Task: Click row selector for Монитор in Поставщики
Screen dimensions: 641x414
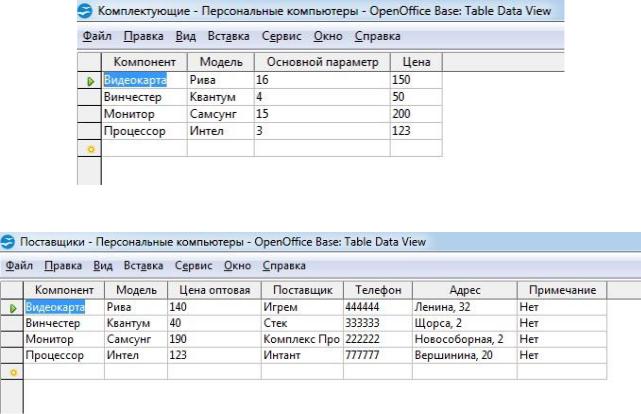Action: [12, 339]
